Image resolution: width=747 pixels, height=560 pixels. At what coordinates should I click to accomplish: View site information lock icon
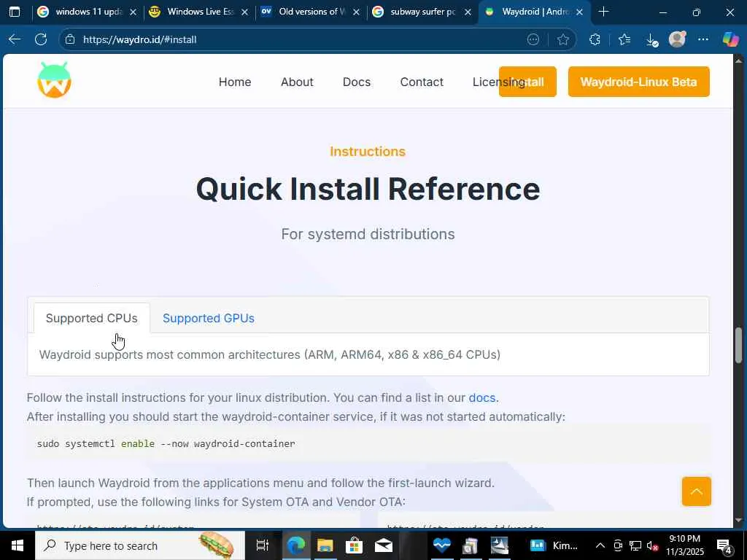(70, 39)
